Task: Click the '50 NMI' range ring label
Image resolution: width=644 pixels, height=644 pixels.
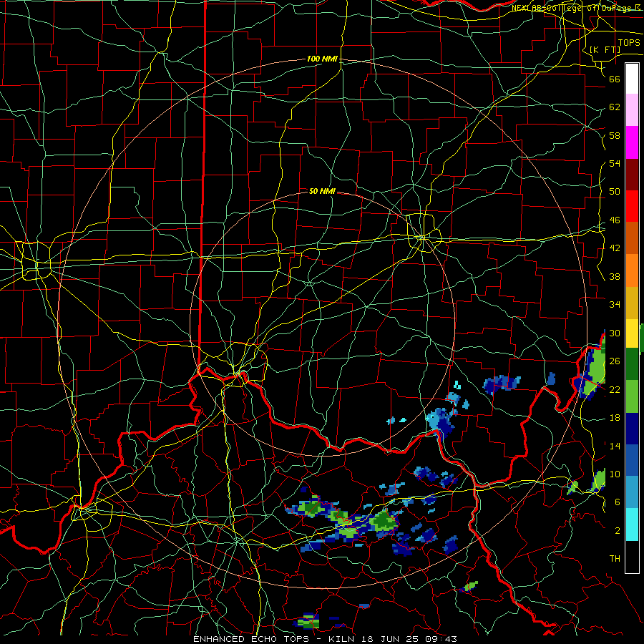Action: point(322,191)
